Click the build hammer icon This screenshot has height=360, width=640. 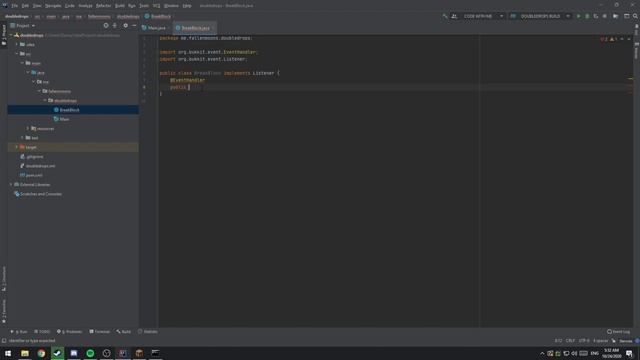pos(444,16)
